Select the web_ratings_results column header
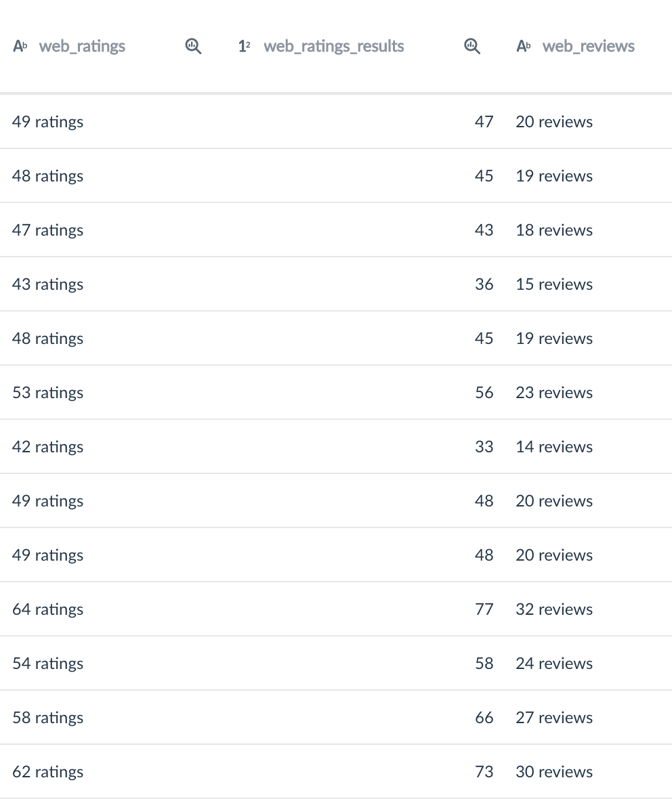The width and height of the screenshot is (672, 799). [333, 46]
